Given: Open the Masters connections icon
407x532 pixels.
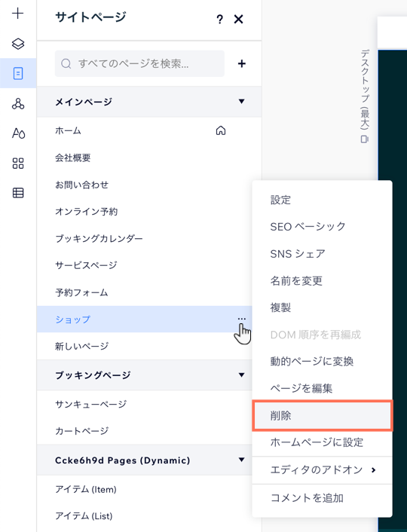Looking at the screenshot, I should click(x=18, y=103).
